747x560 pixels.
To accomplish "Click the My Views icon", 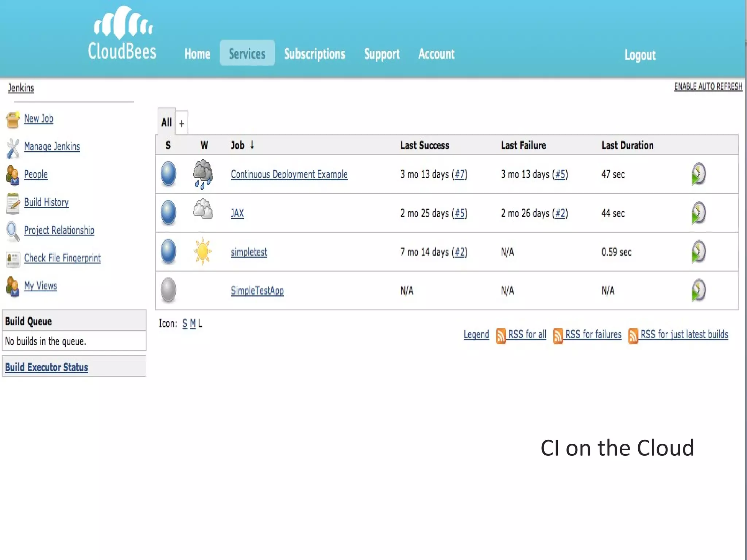I will click(13, 287).
